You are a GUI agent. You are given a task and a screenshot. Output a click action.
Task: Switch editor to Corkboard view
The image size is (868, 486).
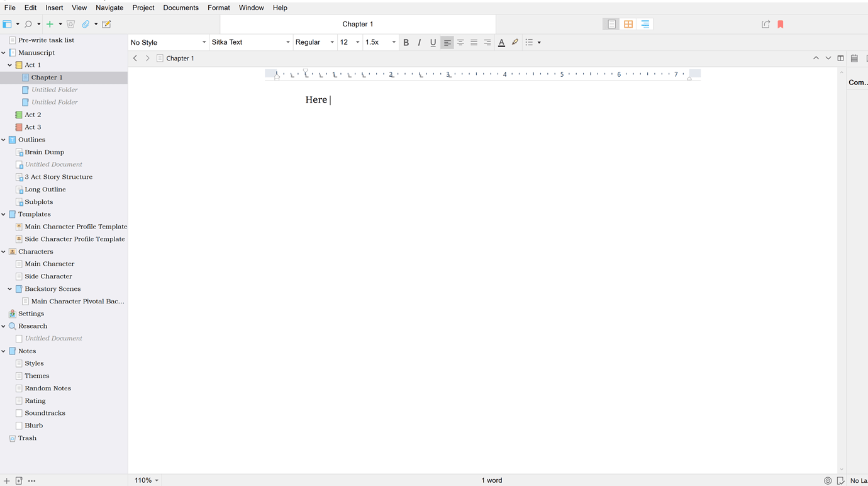pyautogui.click(x=628, y=23)
